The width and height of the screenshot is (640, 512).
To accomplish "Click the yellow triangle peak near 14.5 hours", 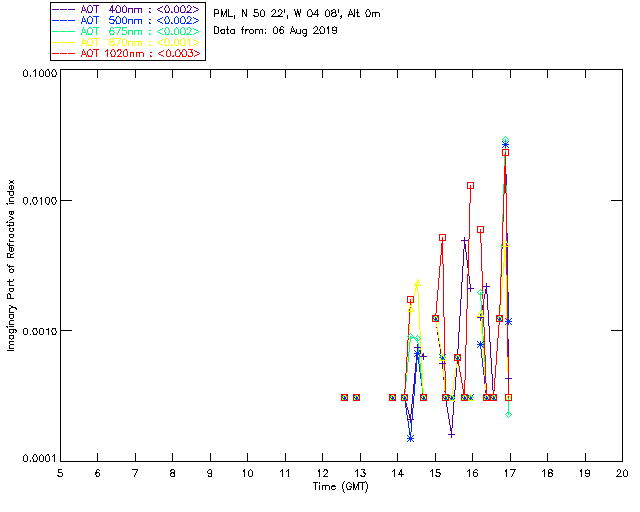I will click(417, 283).
